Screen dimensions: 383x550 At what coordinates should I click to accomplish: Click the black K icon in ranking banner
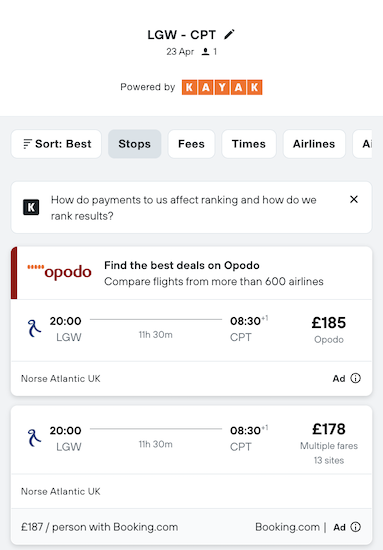tap(31, 207)
